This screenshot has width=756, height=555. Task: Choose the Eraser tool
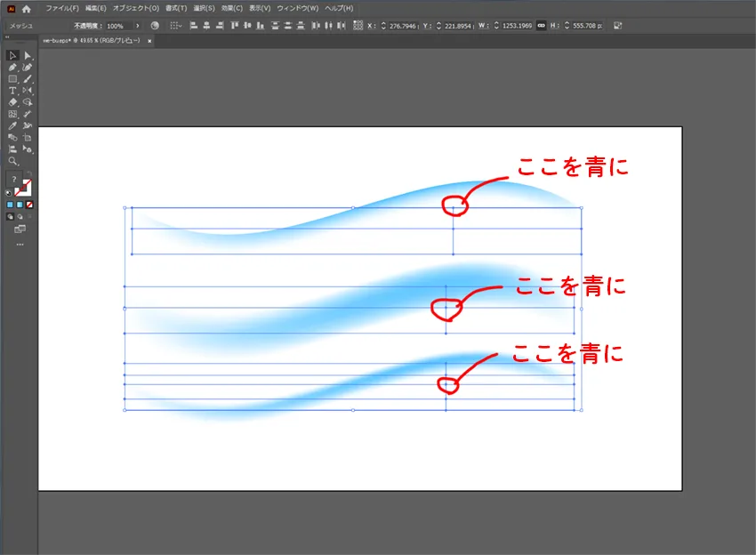coord(12,102)
